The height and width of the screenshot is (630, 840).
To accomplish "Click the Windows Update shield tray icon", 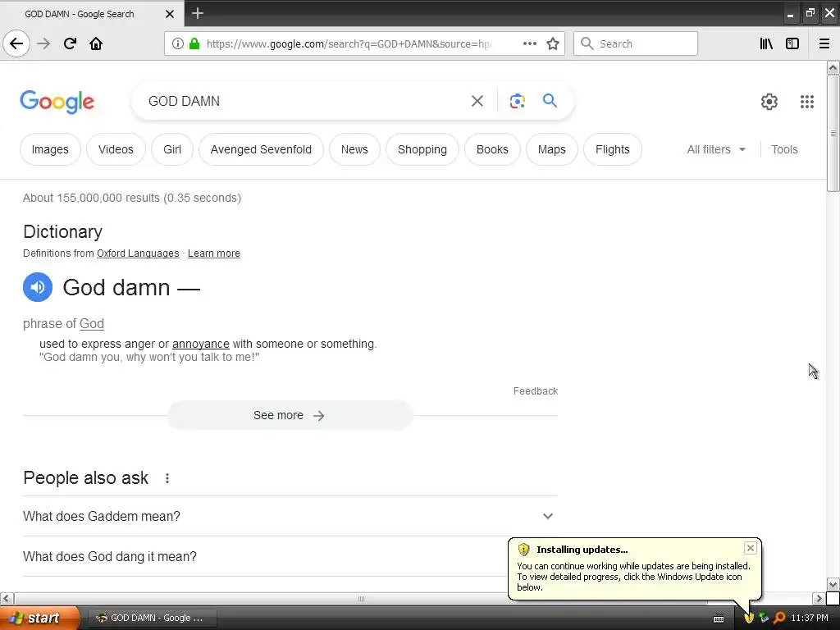I will [749, 618].
